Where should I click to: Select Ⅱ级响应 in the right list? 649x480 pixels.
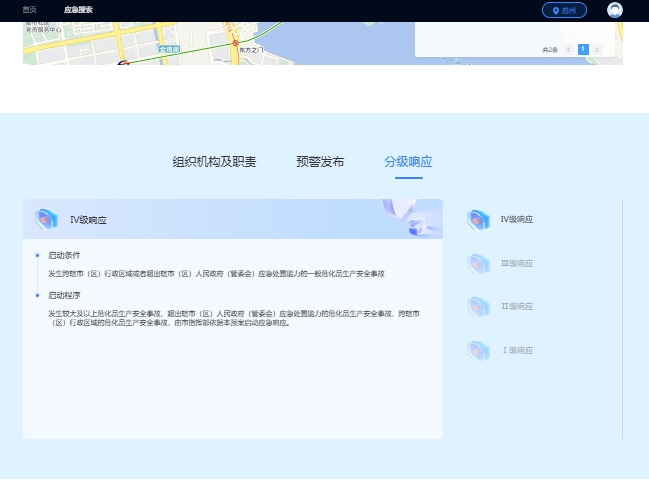517,306
